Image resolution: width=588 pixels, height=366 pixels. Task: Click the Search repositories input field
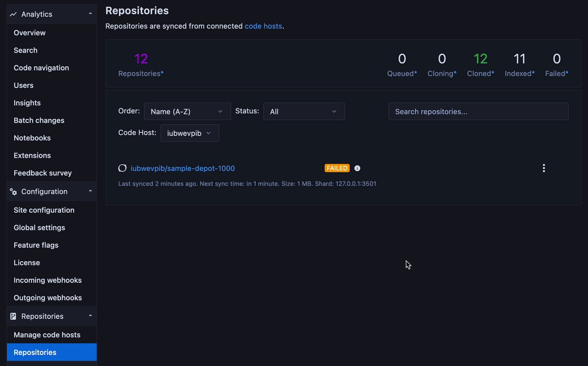pos(478,112)
